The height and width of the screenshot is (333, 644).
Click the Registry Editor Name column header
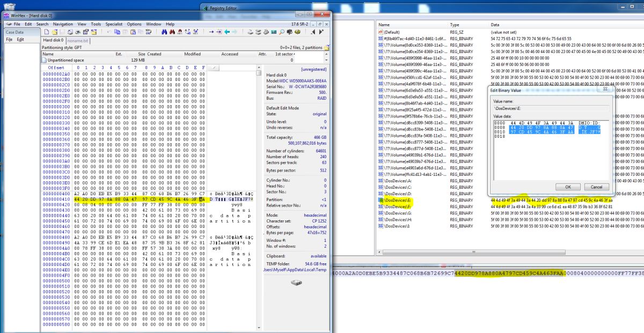412,25
